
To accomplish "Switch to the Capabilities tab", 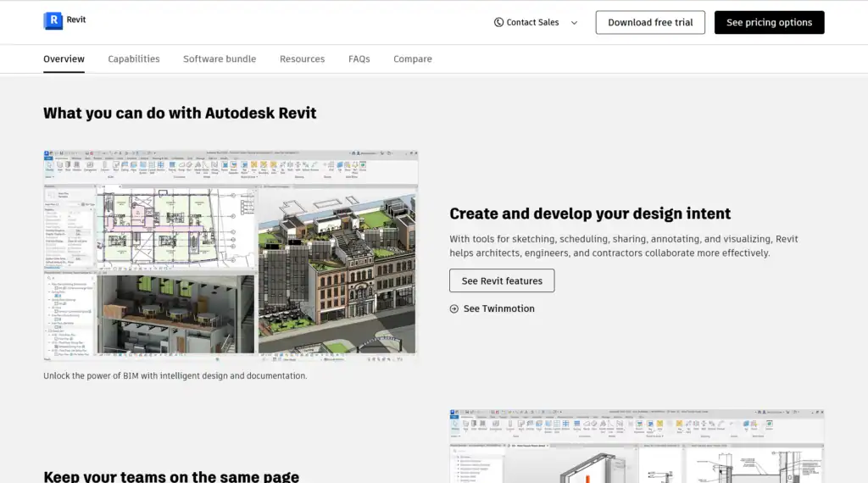I will (x=134, y=58).
